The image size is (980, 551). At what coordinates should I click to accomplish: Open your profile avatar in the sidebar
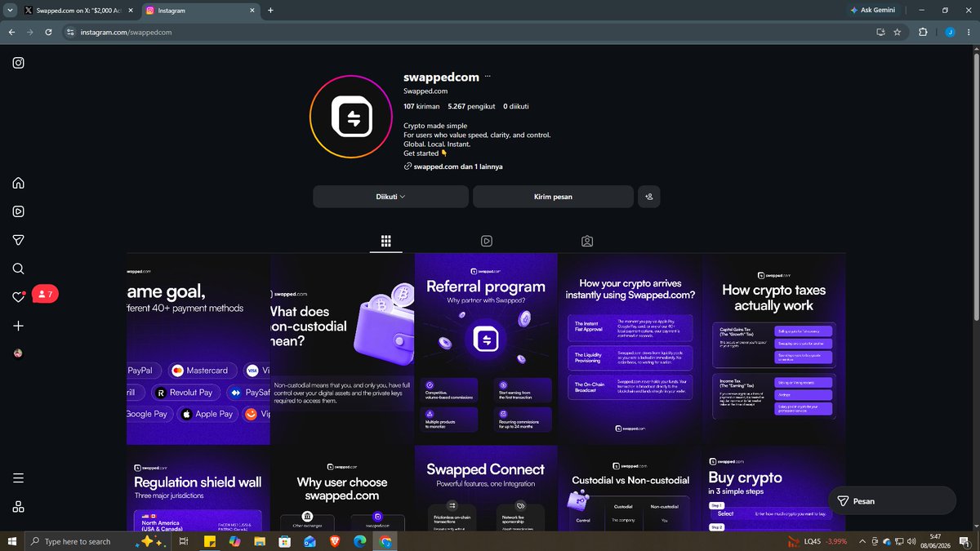pos(18,354)
